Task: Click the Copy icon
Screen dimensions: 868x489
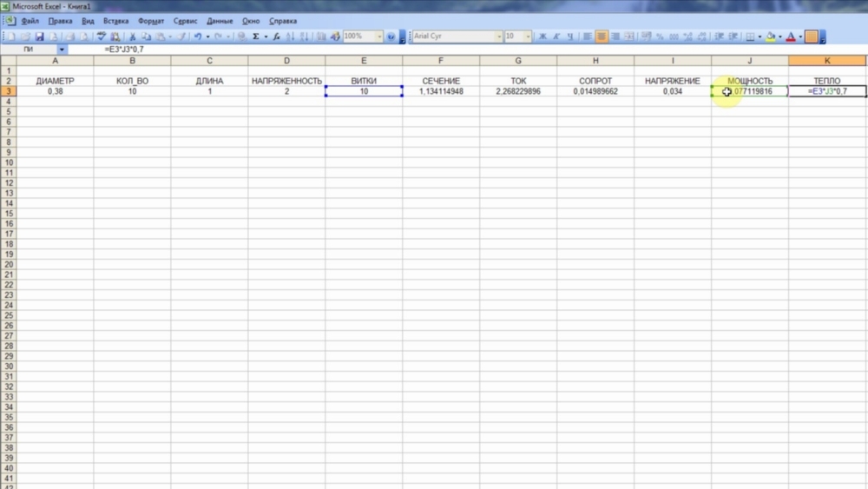Action: (146, 36)
